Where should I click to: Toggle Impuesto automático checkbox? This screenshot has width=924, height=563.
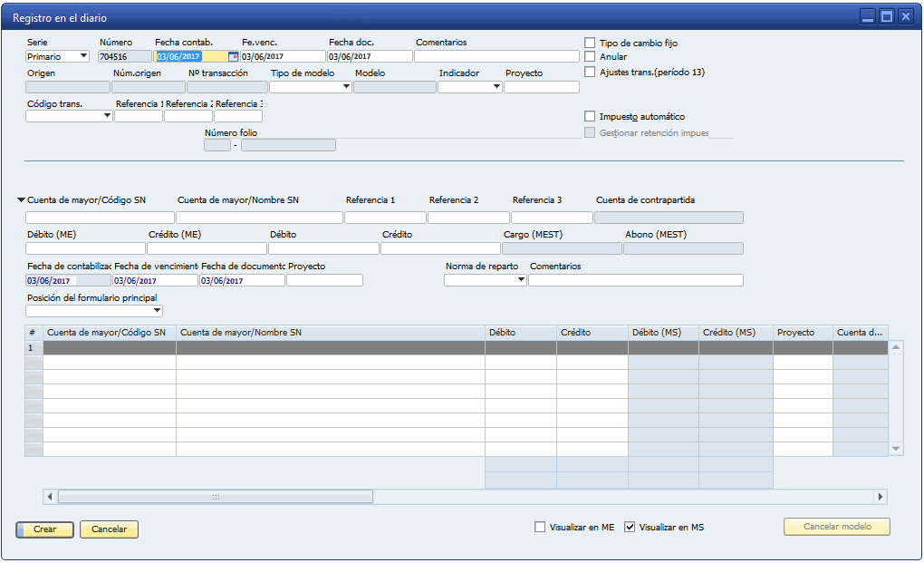pos(590,117)
